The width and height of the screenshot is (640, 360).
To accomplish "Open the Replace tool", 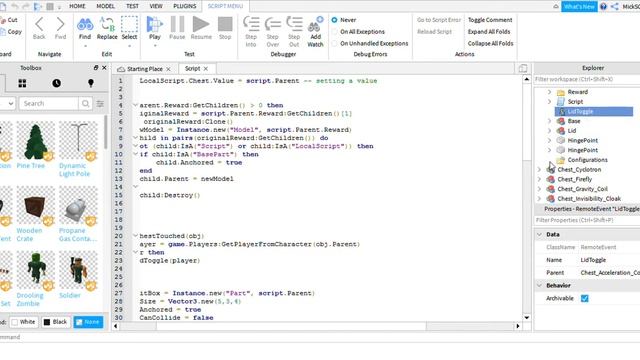I will (107, 29).
